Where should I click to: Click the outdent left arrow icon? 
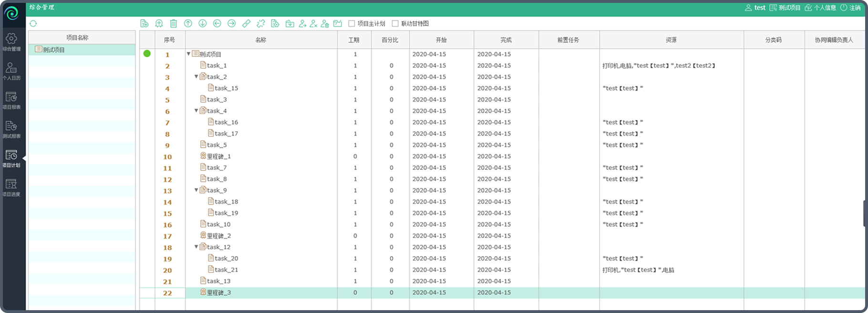217,23
